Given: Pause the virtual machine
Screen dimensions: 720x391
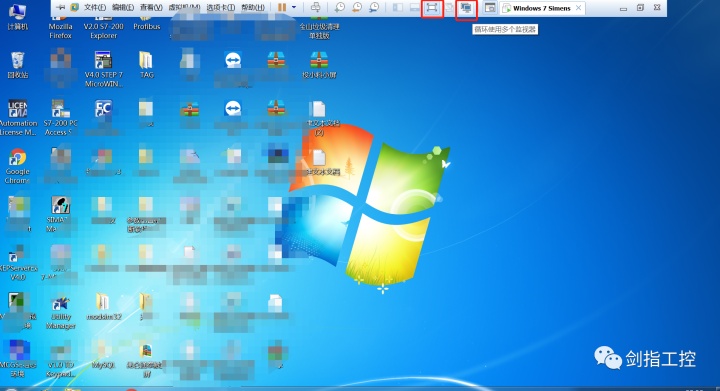Looking at the screenshot, I should pos(282,7).
